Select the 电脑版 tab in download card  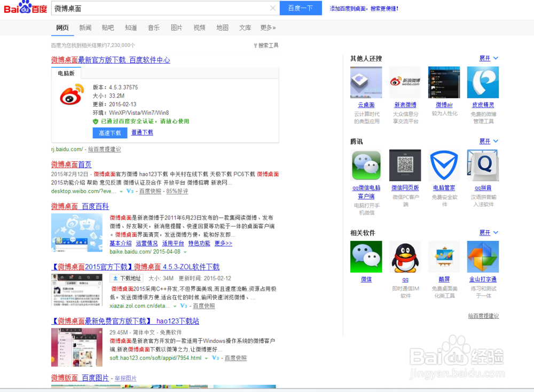pyautogui.click(x=66, y=73)
